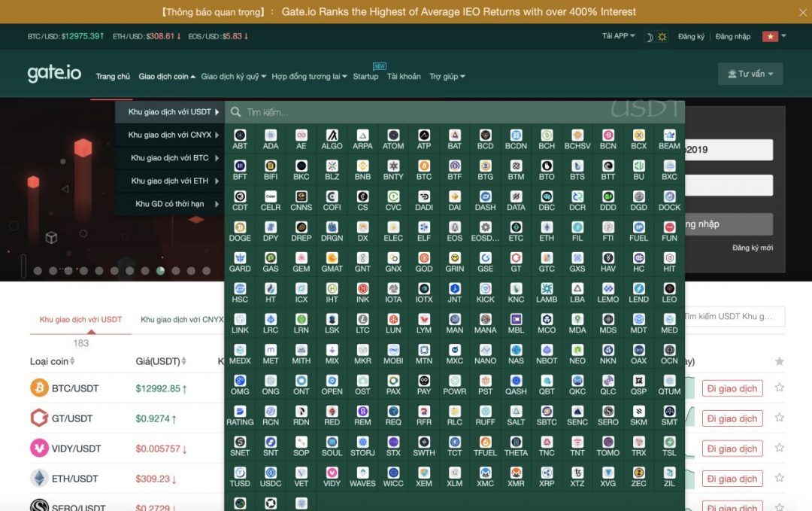Choose the XMR coin icon
The image size is (812, 511).
coord(517,473)
